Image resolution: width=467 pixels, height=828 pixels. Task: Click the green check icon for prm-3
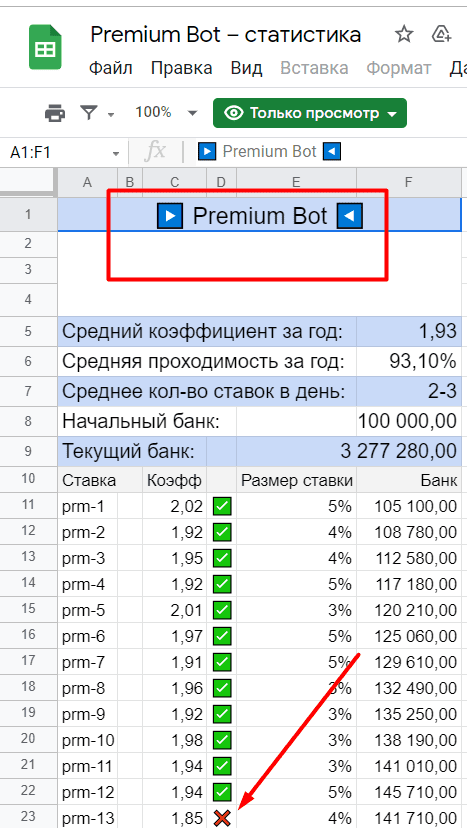pos(222,558)
